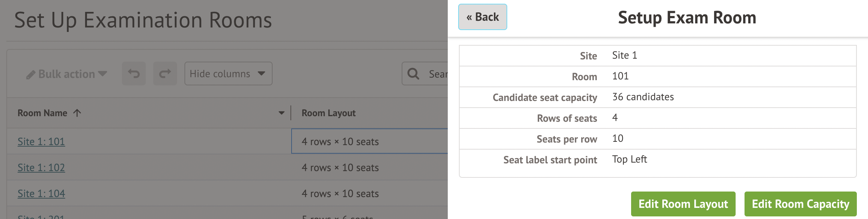Click the Room Layout column header
This screenshot has height=219, width=868.
click(328, 113)
